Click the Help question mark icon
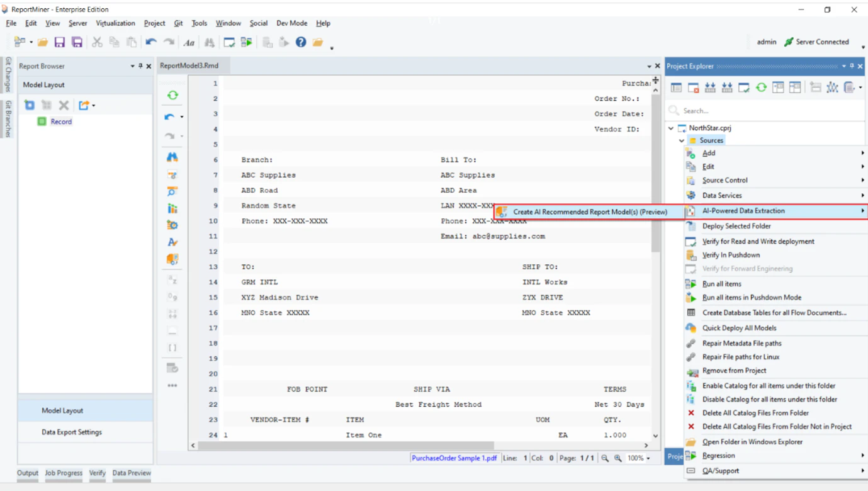868x491 pixels. pos(302,42)
